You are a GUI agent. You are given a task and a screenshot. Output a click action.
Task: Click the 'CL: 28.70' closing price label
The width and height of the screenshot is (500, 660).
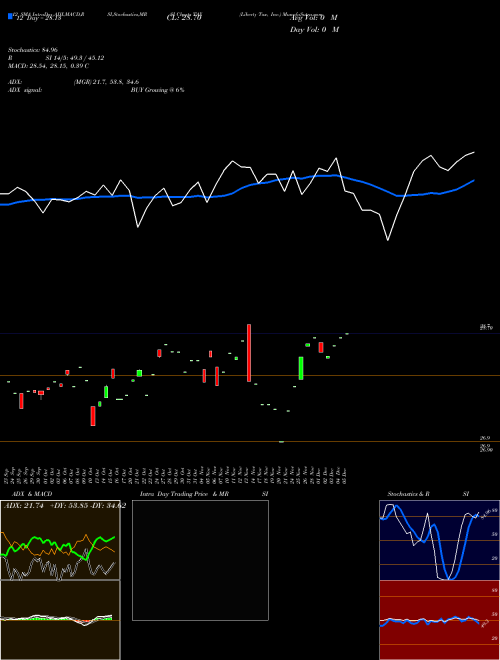click(x=184, y=18)
